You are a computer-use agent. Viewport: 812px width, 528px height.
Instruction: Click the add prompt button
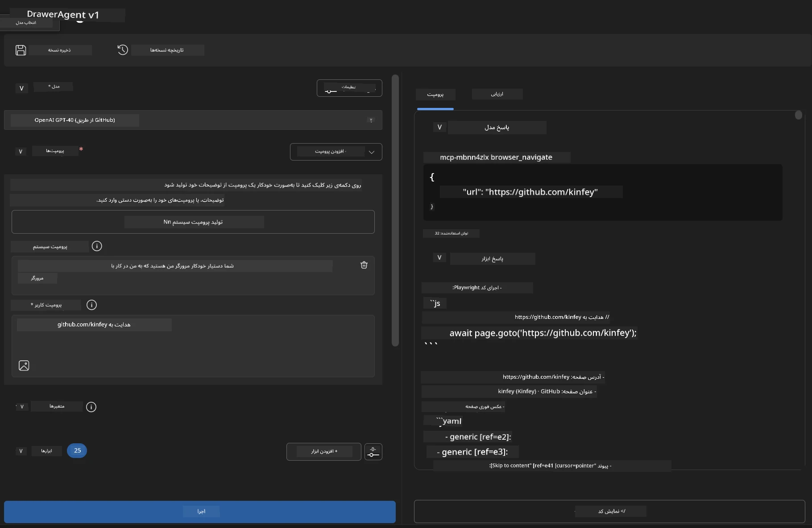331,152
